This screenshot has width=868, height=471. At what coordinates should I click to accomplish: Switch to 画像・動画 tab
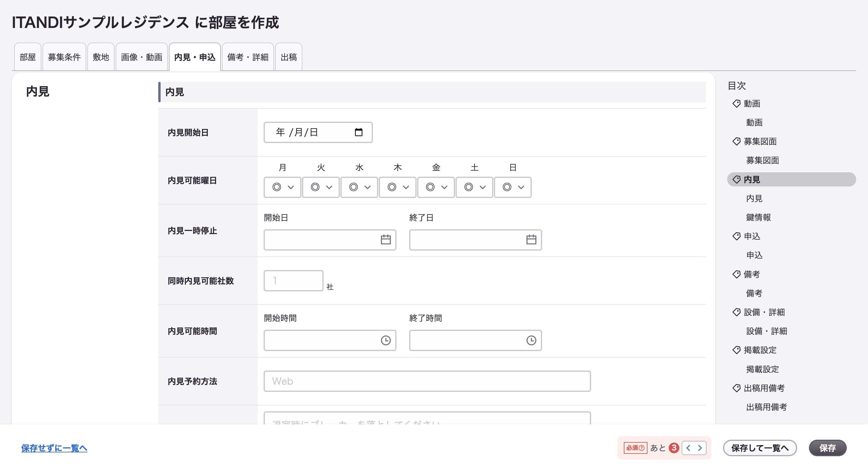141,57
